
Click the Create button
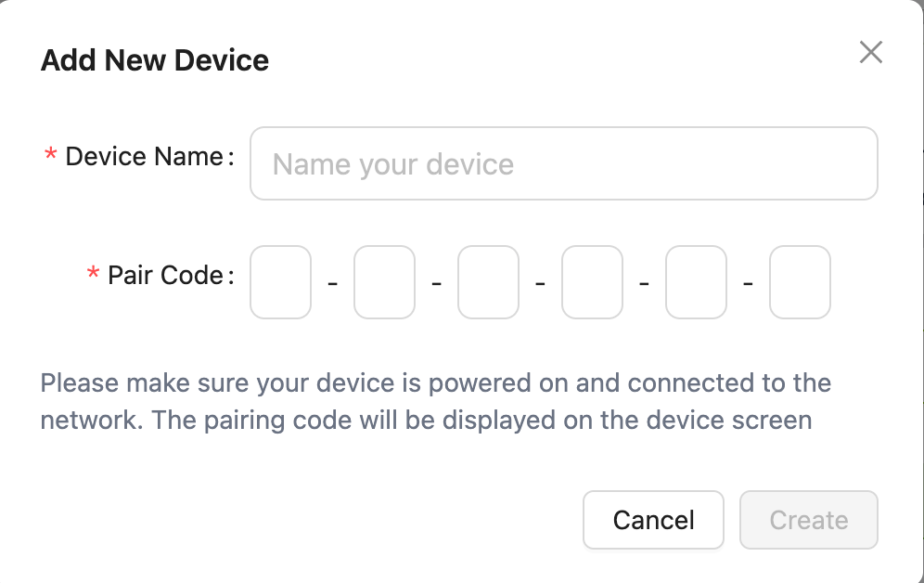(x=808, y=520)
